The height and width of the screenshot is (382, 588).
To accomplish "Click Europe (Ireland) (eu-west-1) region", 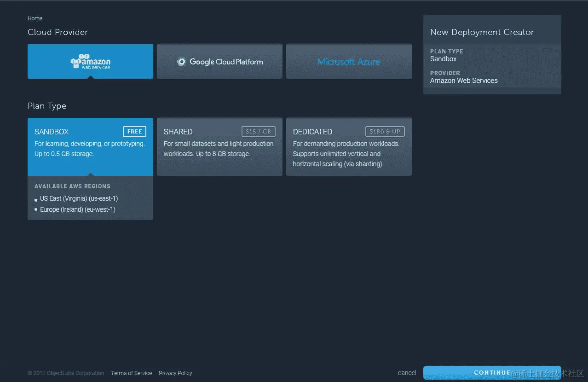I will (x=77, y=209).
